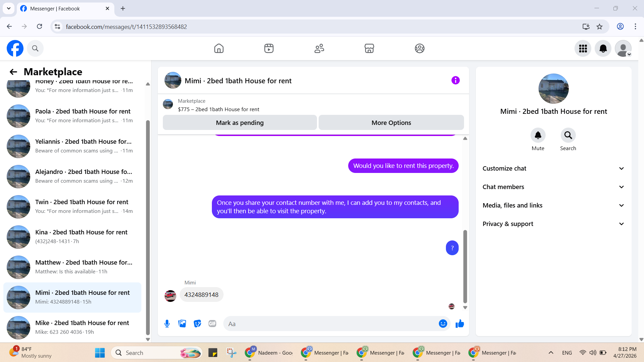Open the emoji picker smiley
Screen dimensions: 644x362
443,324
